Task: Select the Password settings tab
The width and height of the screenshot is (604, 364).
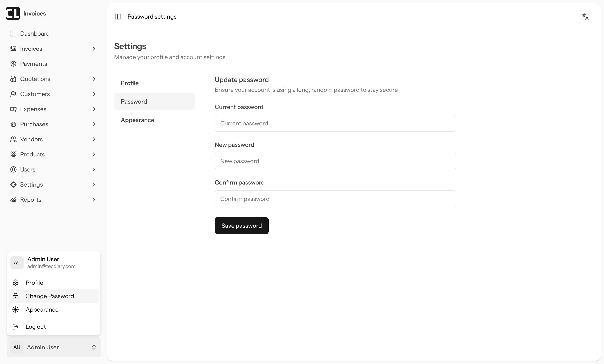Action: tap(154, 101)
